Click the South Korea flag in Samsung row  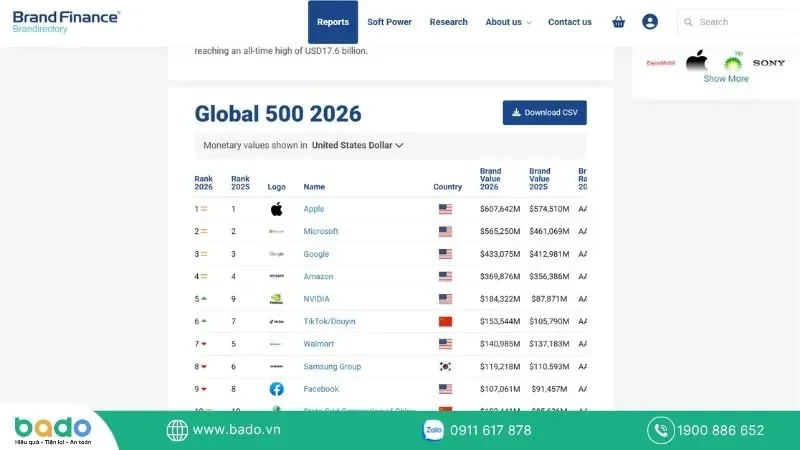[445, 366]
